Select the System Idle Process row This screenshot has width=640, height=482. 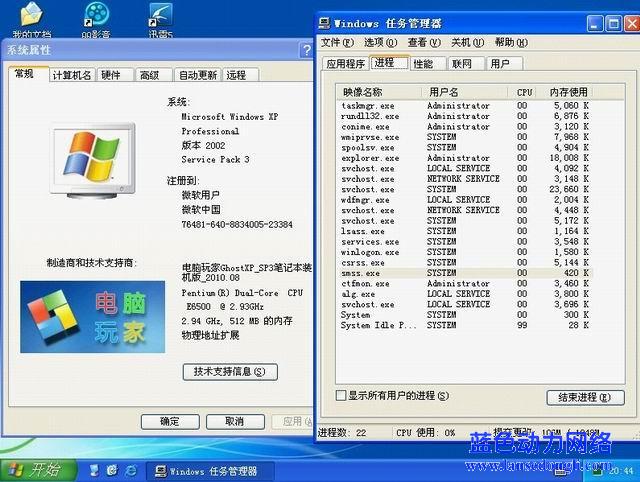click(x=465, y=325)
